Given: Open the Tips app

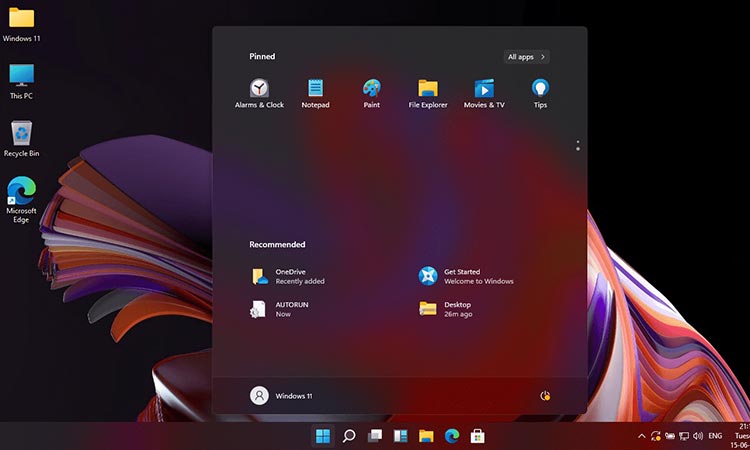Looking at the screenshot, I should pyautogui.click(x=540, y=94).
